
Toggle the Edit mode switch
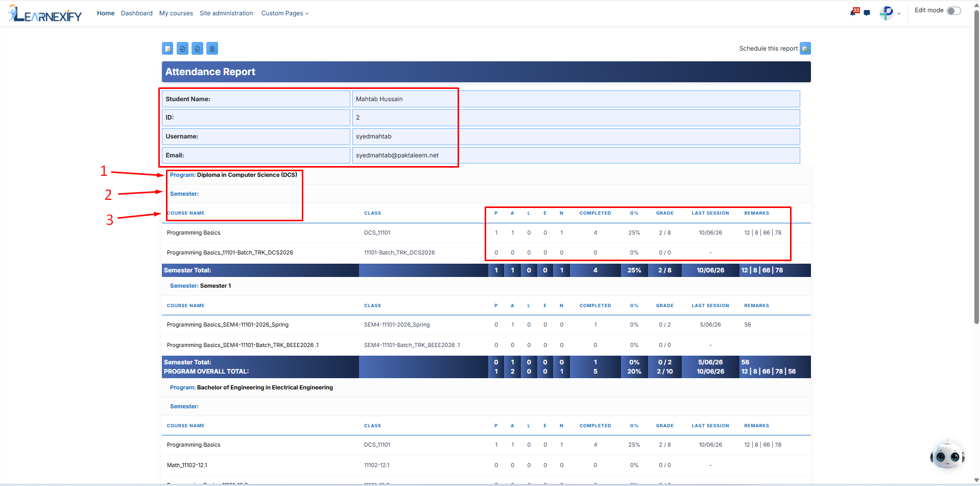click(954, 11)
